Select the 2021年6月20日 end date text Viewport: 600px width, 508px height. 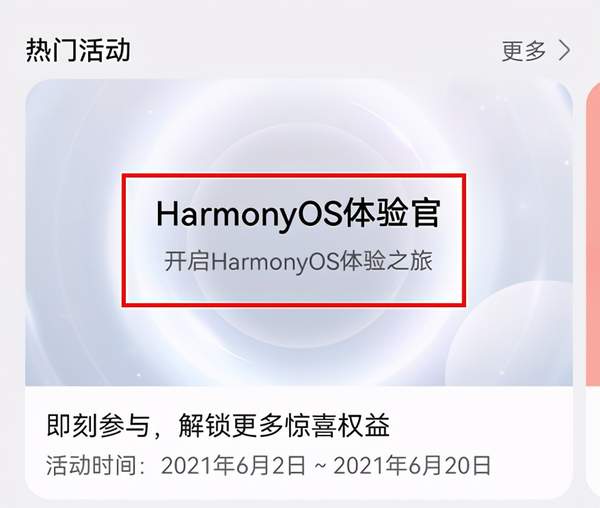coord(412,465)
